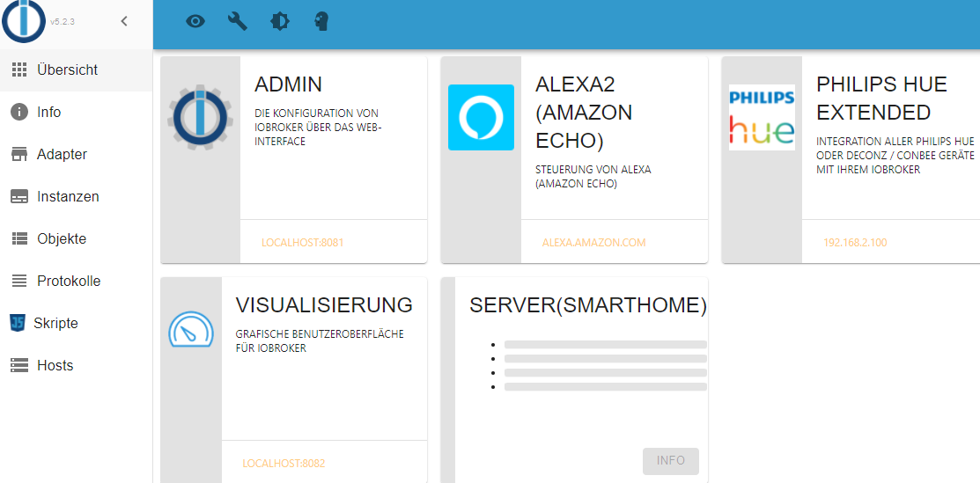Image resolution: width=980 pixels, height=483 pixels.
Task: Open the ALEXA.AMAZON.COM link
Action: [x=593, y=243]
